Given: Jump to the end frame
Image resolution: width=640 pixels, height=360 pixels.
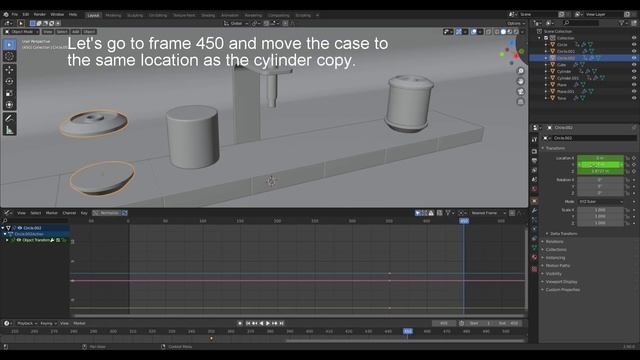Looking at the screenshot, I should click(x=282, y=323).
